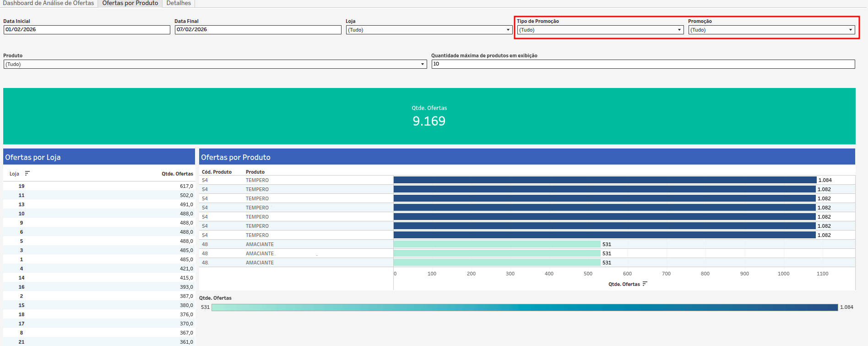Select the top TEMPERO bar with 1.084
This screenshot has height=346, width=868.
(x=605, y=180)
